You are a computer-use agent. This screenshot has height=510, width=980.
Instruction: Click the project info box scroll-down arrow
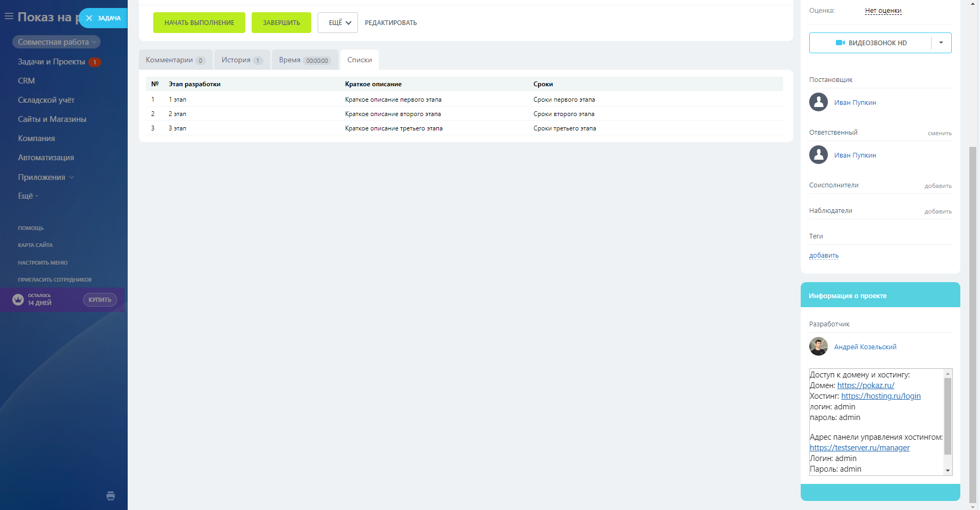pyautogui.click(x=948, y=471)
